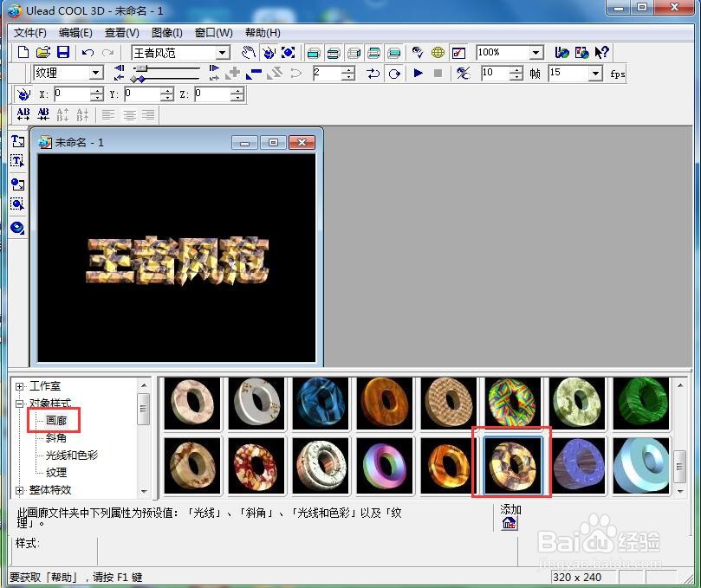Viewport: 701px width, 588px height.
Task: Open the object list dropdown showing 王者风范
Action: click(x=222, y=53)
